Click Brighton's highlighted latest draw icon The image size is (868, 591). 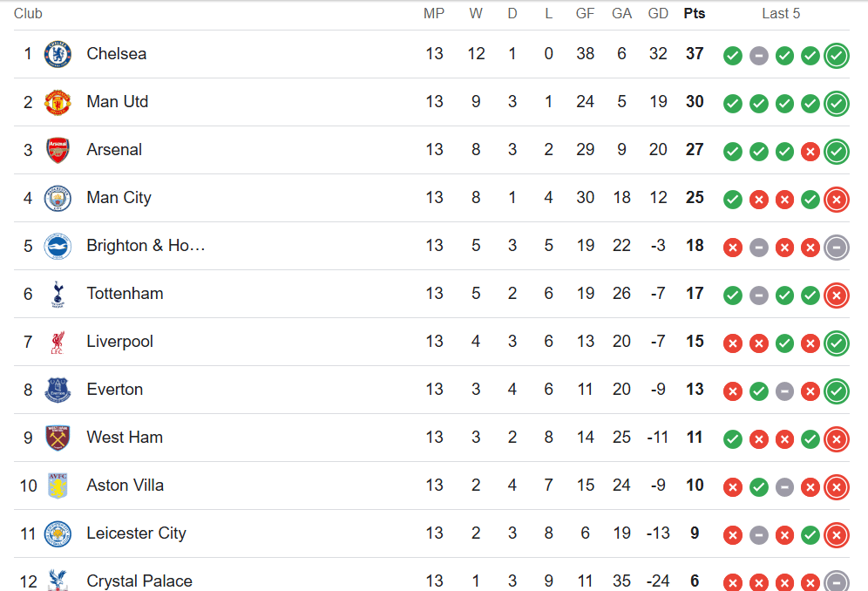click(x=837, y=247)
